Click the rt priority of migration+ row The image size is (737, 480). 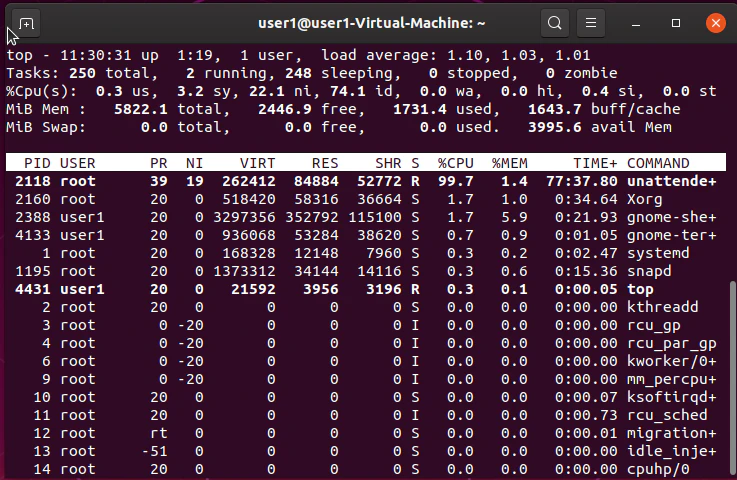click(x=159, y=433)
